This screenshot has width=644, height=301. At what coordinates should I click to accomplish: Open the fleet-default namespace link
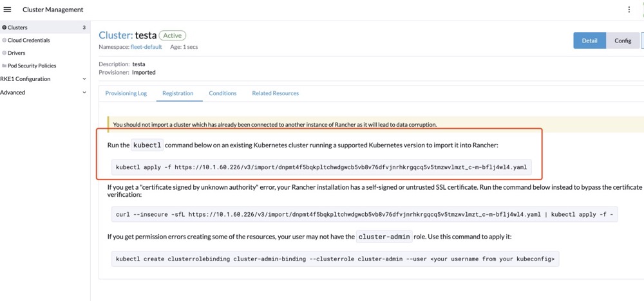[x=146, y=47]
